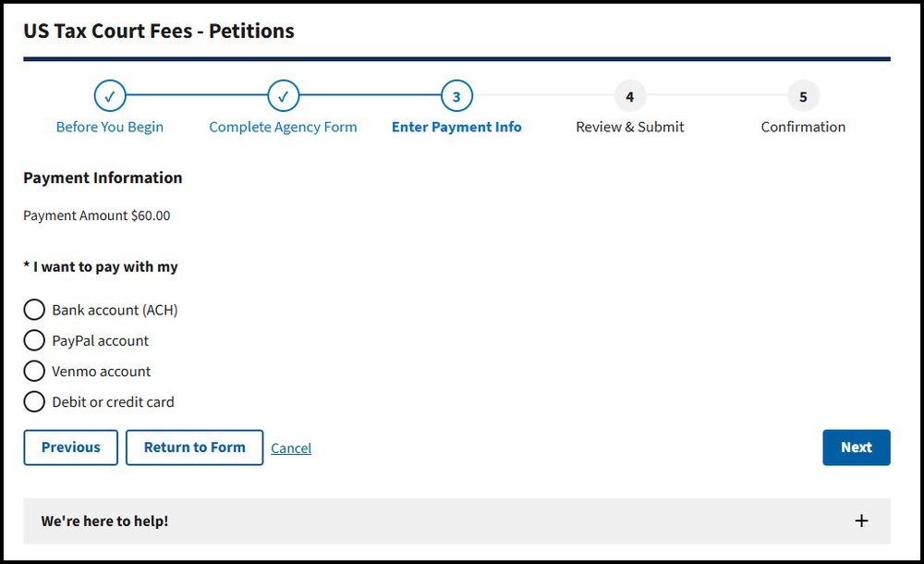Click the Cancel link

point(291,448)
